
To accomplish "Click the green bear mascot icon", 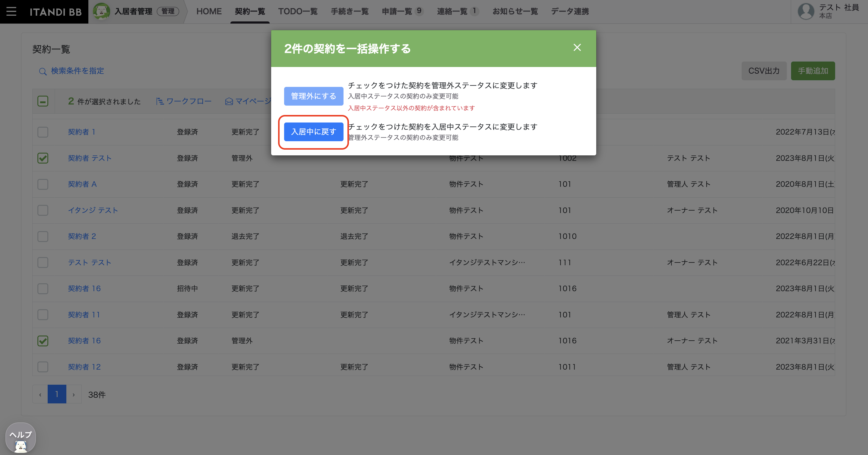I will coord(101,11).
